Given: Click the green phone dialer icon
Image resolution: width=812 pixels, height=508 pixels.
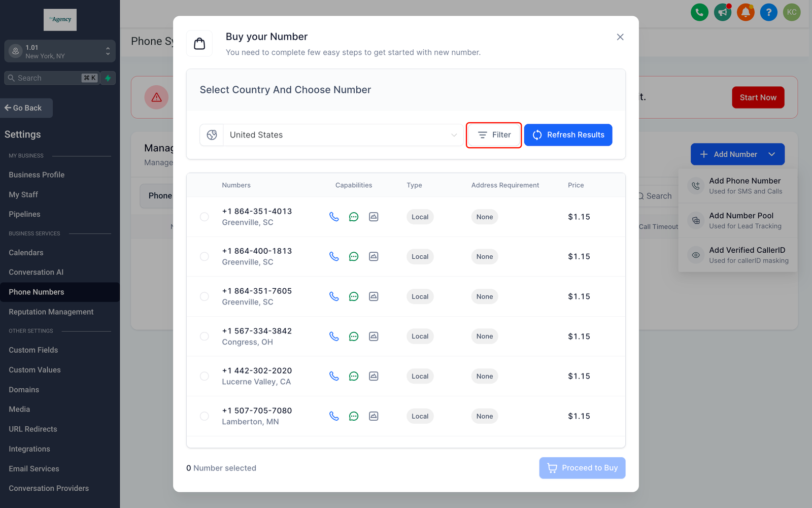Looking at the screenshot, I should pos(699,12).
